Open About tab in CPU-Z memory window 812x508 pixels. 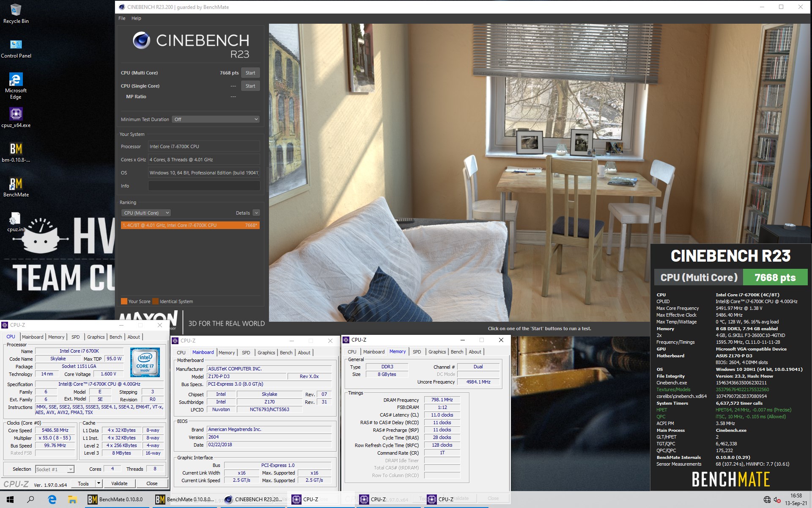[475, 352]
